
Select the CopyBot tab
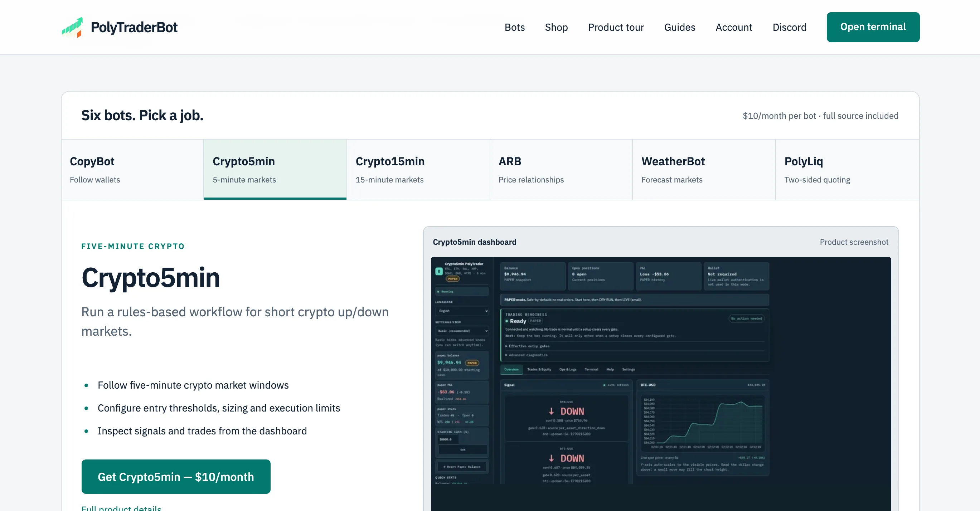[132, 170]
